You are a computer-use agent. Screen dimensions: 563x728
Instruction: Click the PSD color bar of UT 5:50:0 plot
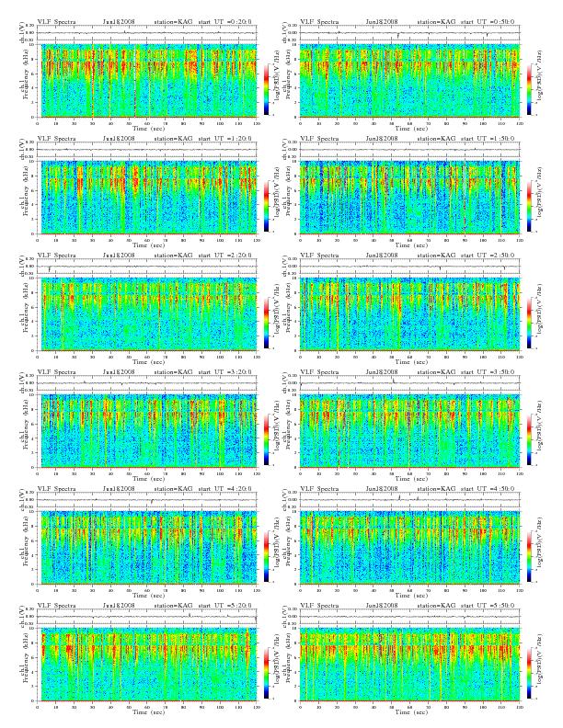530,673
